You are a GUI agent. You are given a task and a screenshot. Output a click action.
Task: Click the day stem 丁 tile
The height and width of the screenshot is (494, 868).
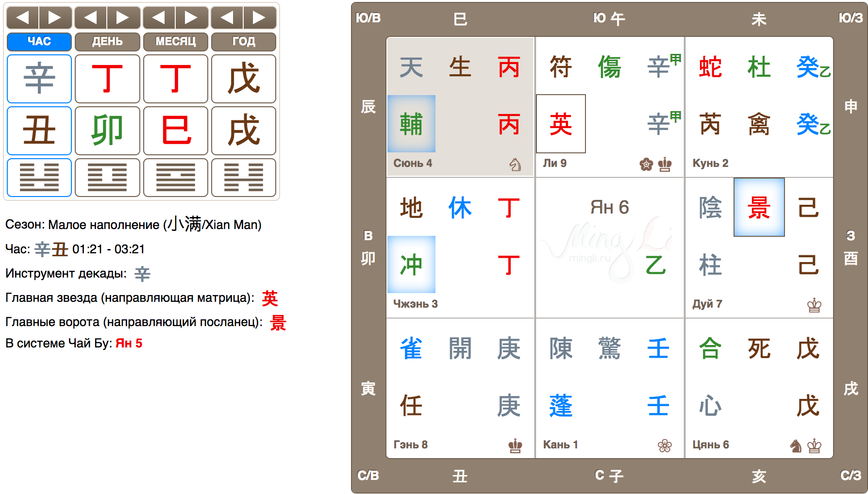(107, 79)
